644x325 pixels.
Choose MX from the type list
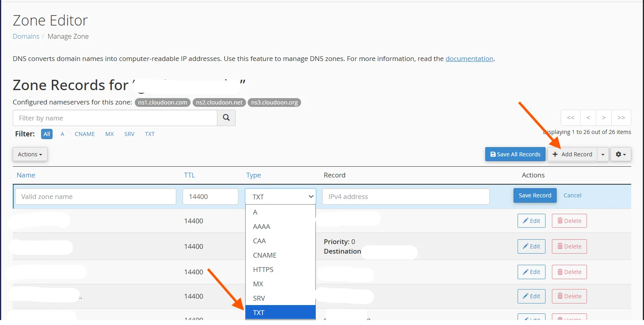[x=280, y=284]
